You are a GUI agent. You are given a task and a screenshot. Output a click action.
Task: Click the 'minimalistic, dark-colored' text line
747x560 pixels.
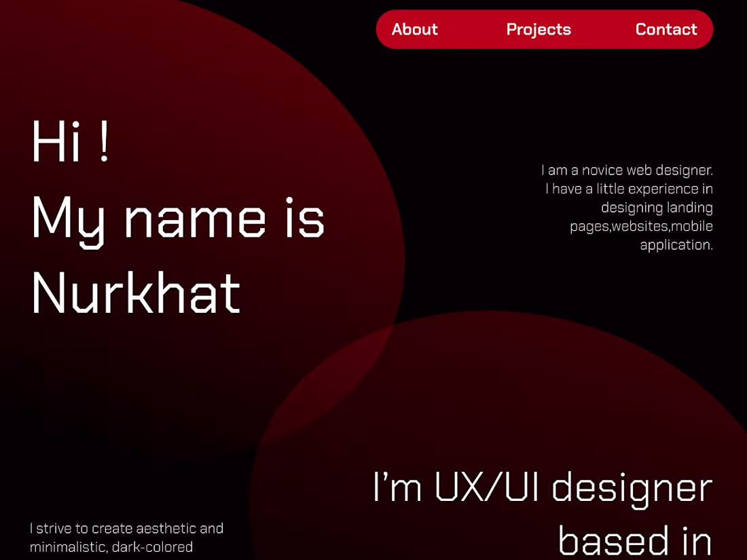111,547
